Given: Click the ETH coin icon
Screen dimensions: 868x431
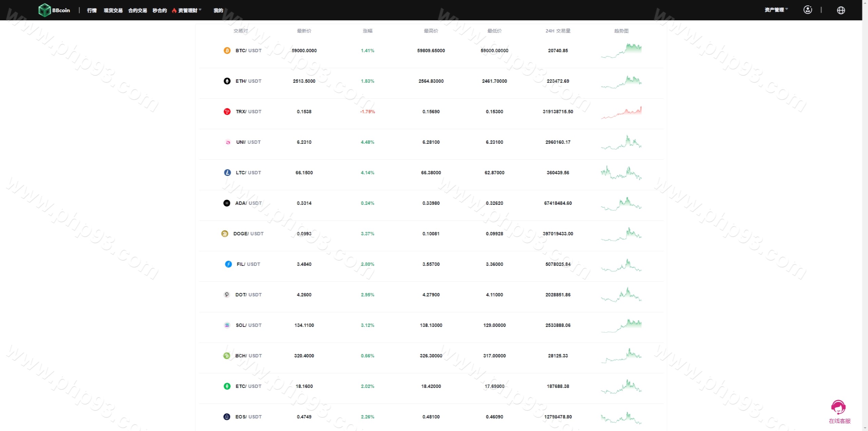Looking at the screenshot, I should (227, 81).
